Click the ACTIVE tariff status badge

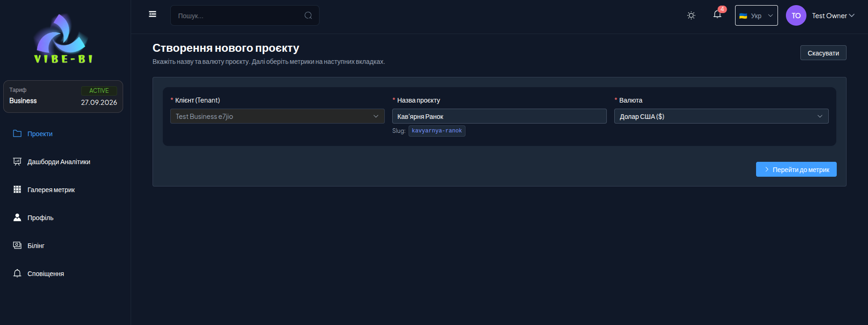(x=99, y=90)
